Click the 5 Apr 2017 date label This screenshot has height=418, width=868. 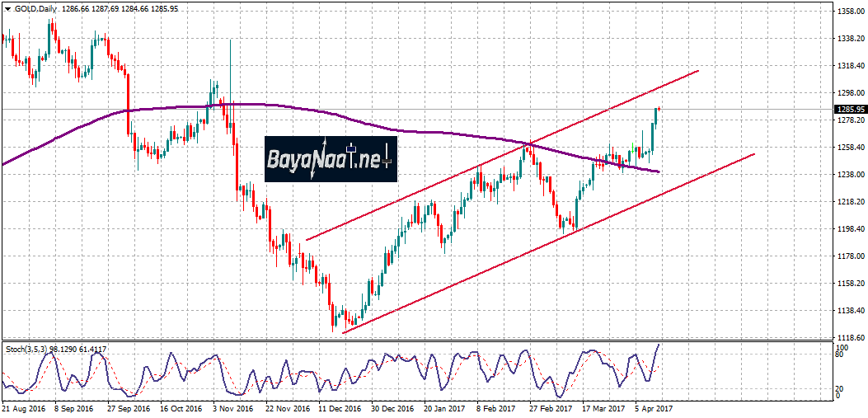[654, 408]
